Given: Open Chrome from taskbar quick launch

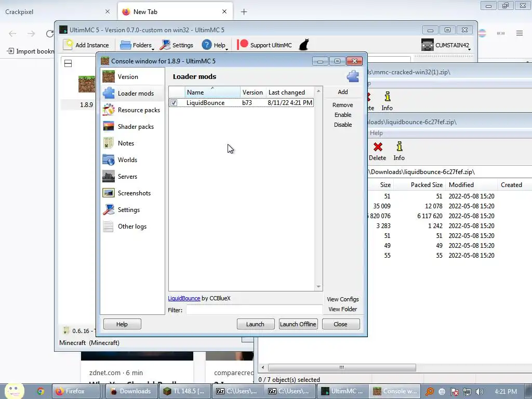Looking at the screenshot, I should pos(41,391).
